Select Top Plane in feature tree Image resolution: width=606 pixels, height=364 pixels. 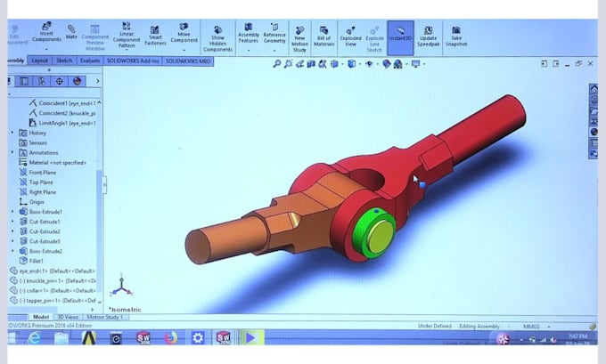click(37, 182)
